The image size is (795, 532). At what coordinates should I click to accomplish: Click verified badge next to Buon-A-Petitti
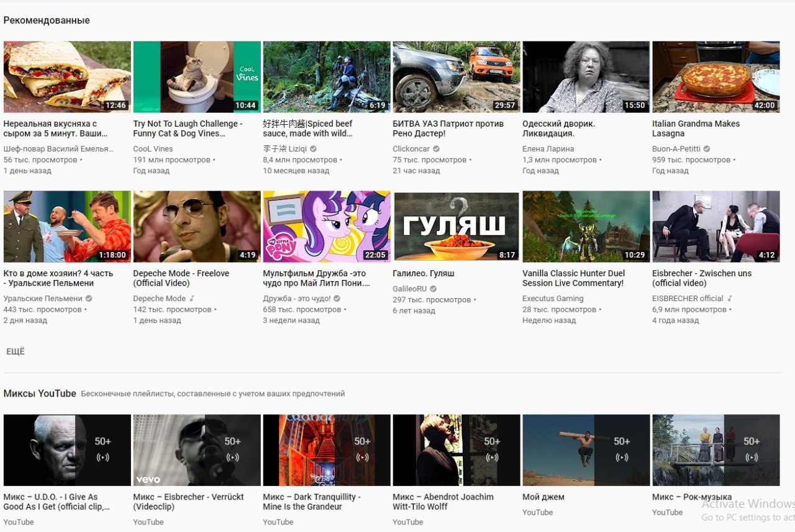point(707,149)
